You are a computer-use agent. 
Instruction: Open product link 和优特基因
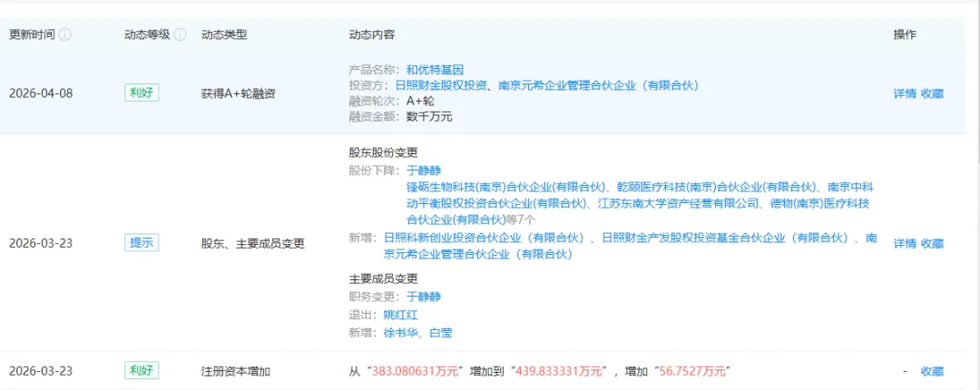[x=435, y=70]
